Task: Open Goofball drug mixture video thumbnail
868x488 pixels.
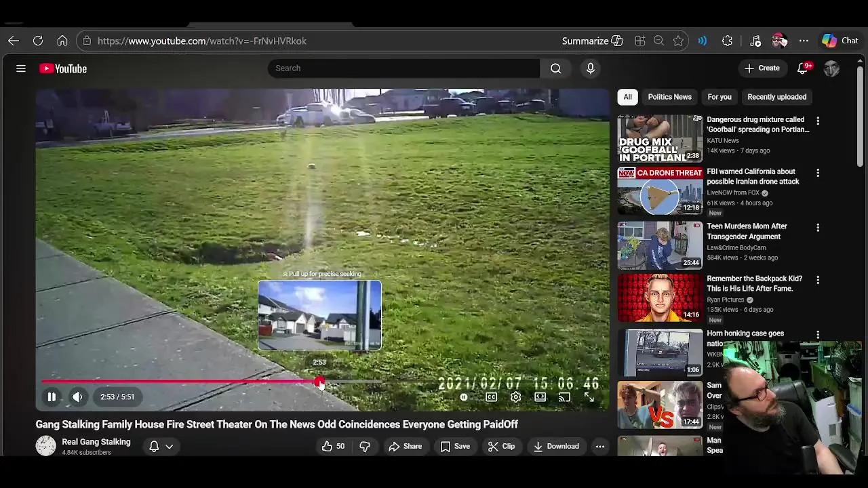Action: pyautogui.click(x=660, y=139)
